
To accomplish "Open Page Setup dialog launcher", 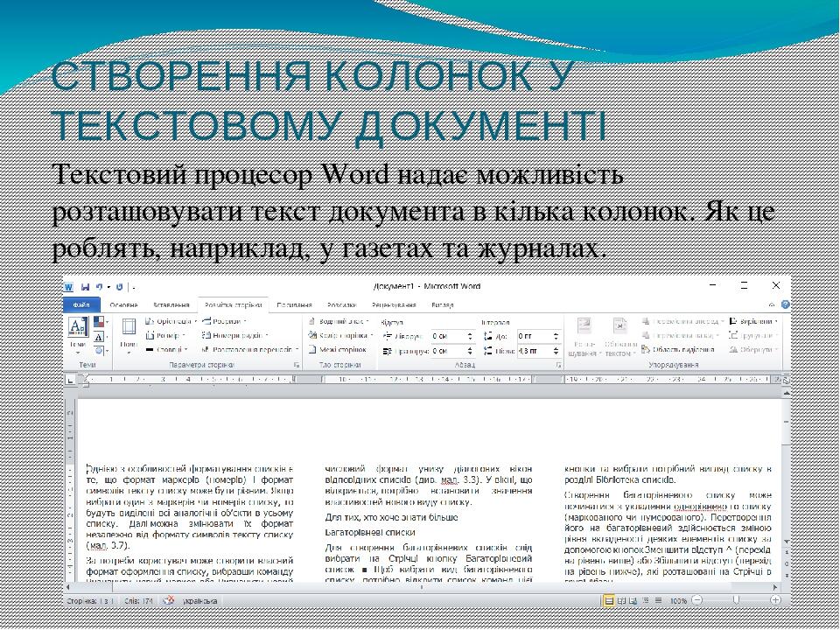I will tap(296, 365).
